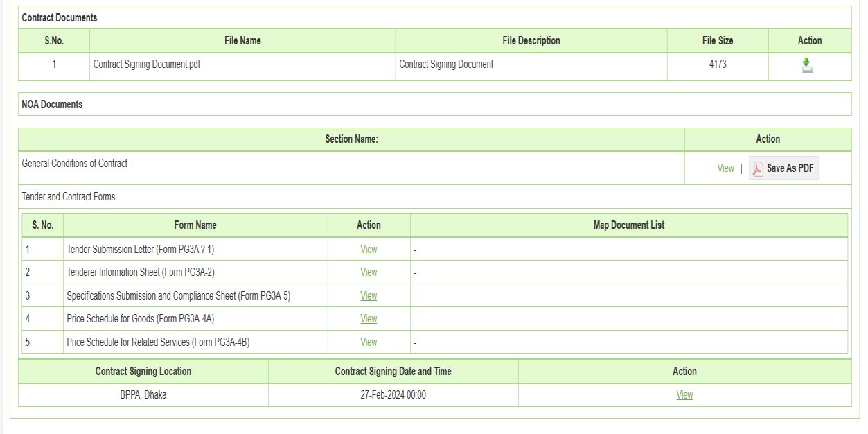868x434 pixels.
Task: View Price Schedule for Goods form
Action: point(369,319)
